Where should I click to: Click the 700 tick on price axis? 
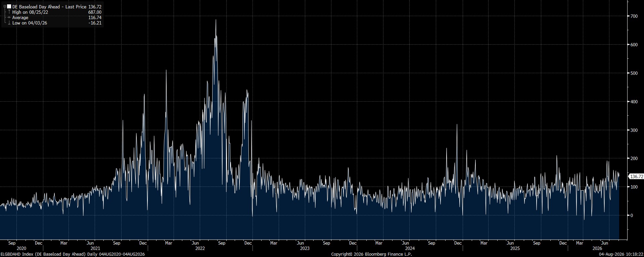tap(634, 16)
